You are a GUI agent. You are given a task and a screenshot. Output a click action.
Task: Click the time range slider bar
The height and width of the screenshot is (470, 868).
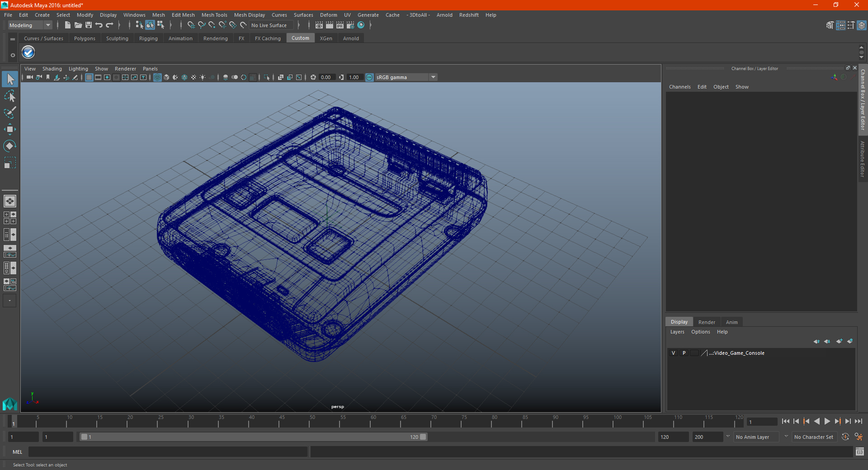[253, 437]
